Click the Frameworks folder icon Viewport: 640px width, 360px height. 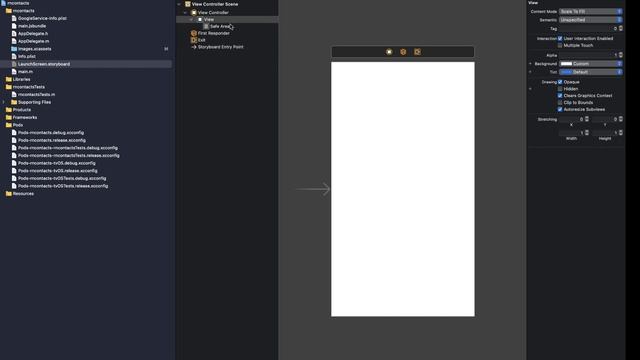click(x=9, y=117)
